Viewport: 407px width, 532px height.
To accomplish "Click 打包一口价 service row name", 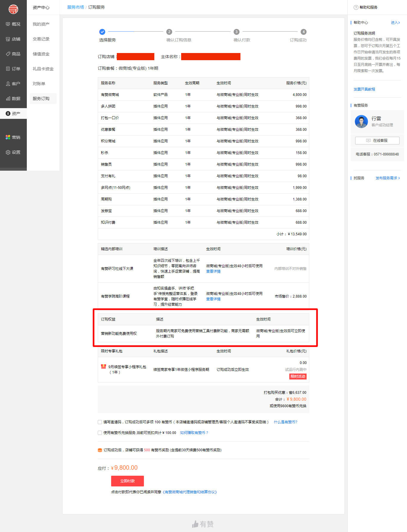I will pos(110,118).
